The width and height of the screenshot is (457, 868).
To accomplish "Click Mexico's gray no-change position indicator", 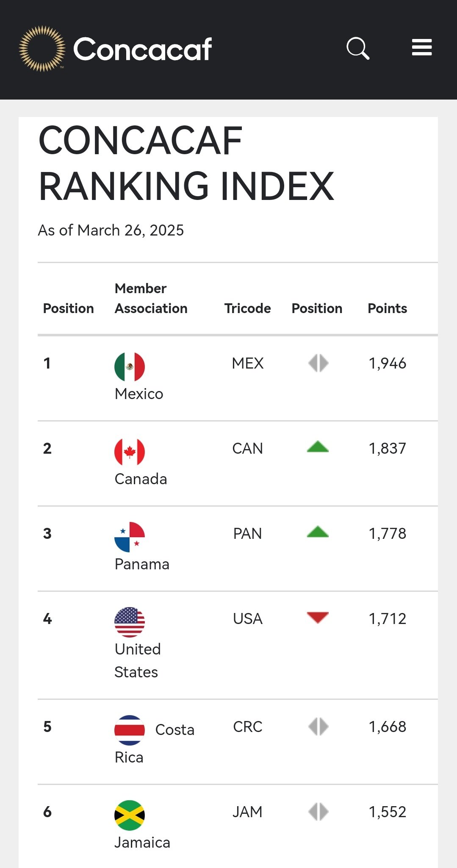I will pos(318,363).
